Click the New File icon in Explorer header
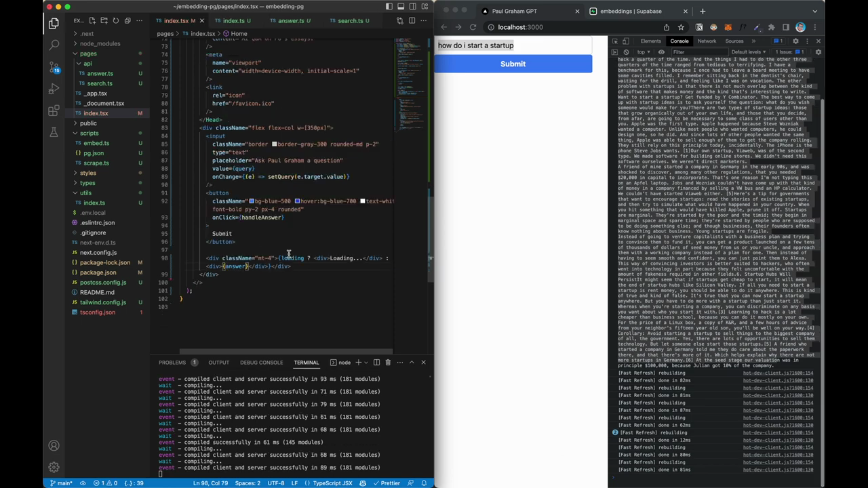The image size is (868, 488). coord(92,21)
